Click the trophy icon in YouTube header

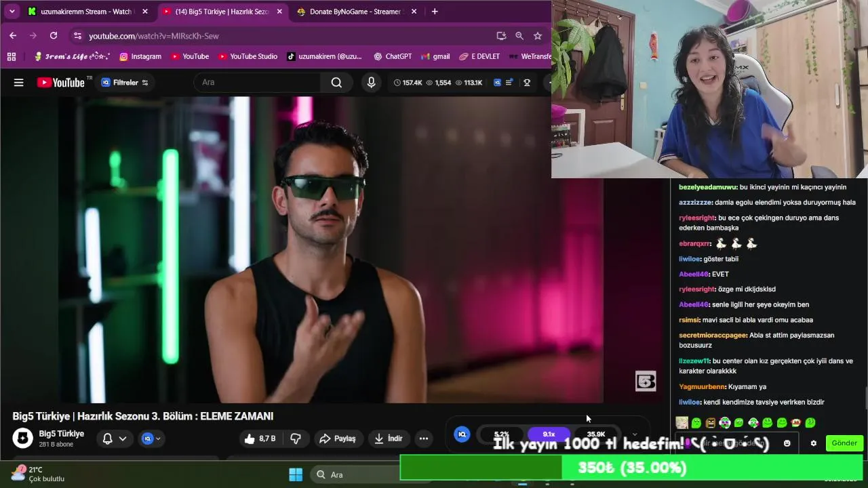tap(527, 83)
